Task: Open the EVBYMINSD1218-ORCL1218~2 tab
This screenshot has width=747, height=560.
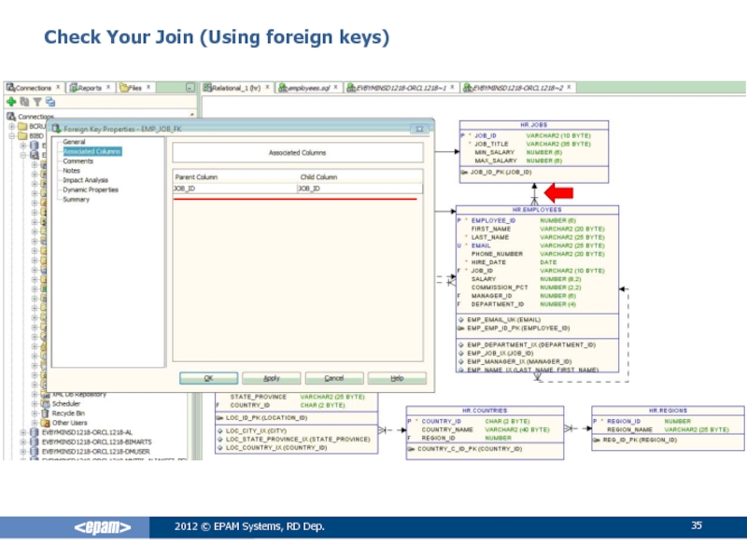Action: point(518,88)
